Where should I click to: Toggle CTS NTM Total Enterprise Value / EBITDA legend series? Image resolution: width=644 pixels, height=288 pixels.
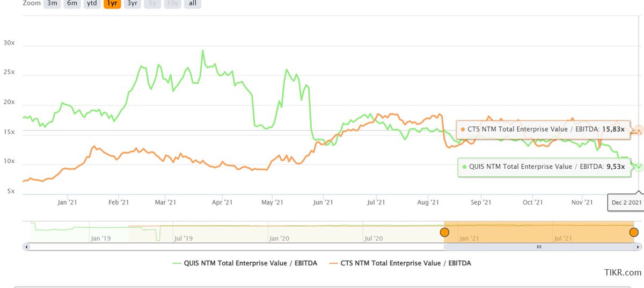tap(400, 263)
